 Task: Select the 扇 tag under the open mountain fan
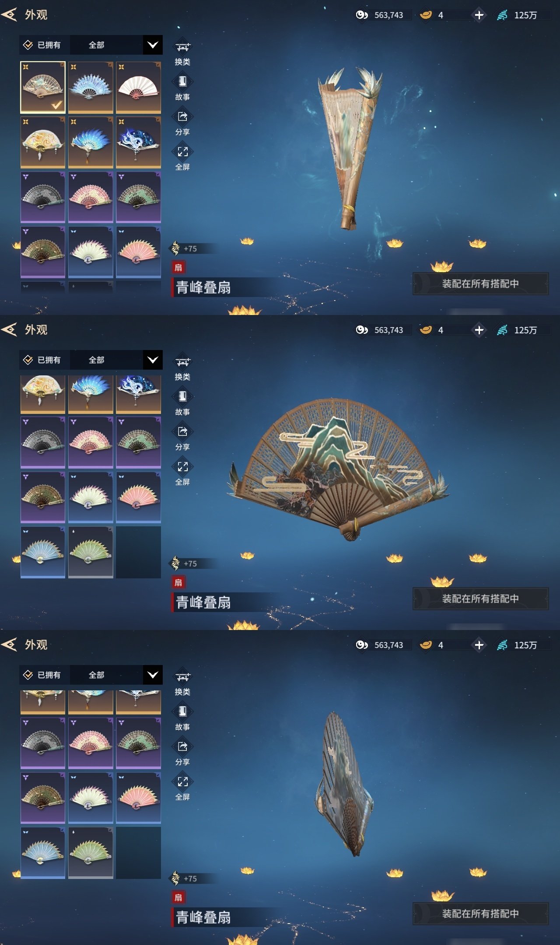coord(178,582)
